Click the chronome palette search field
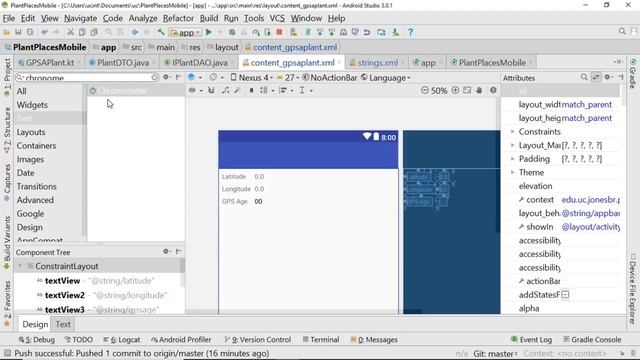Screen dimensions: 640x360 (86, 78)
